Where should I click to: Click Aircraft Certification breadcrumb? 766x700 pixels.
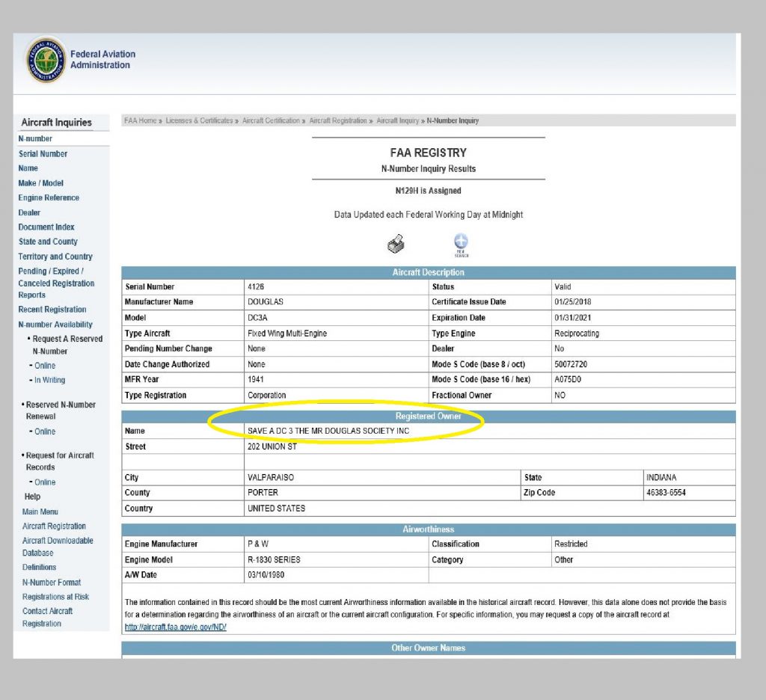tap(271, 120)
